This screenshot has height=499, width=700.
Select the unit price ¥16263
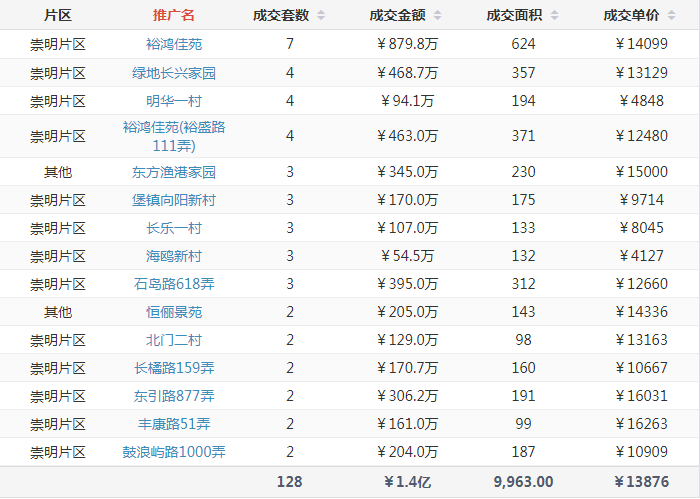coord(641,424)
